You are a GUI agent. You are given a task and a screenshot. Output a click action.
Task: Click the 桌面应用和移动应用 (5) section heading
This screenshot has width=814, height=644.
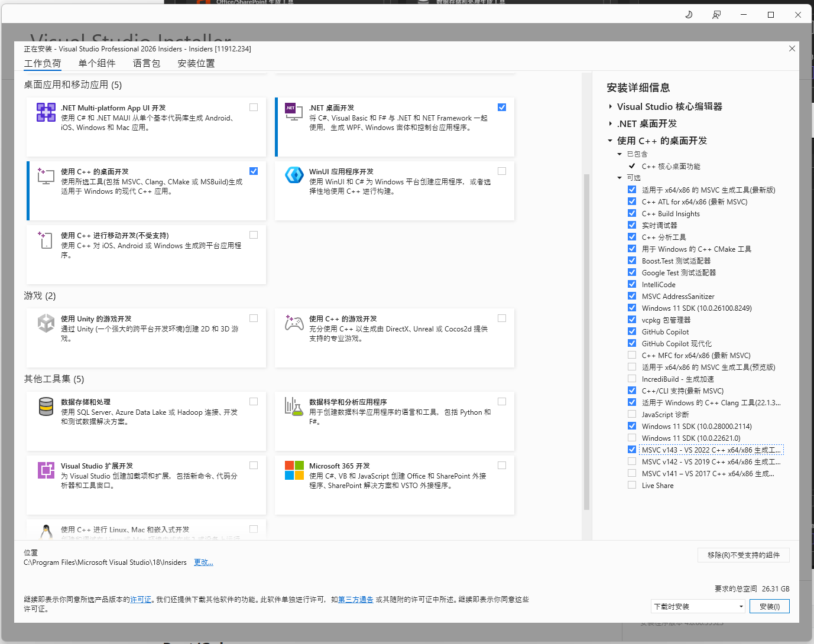coord(73,85)
